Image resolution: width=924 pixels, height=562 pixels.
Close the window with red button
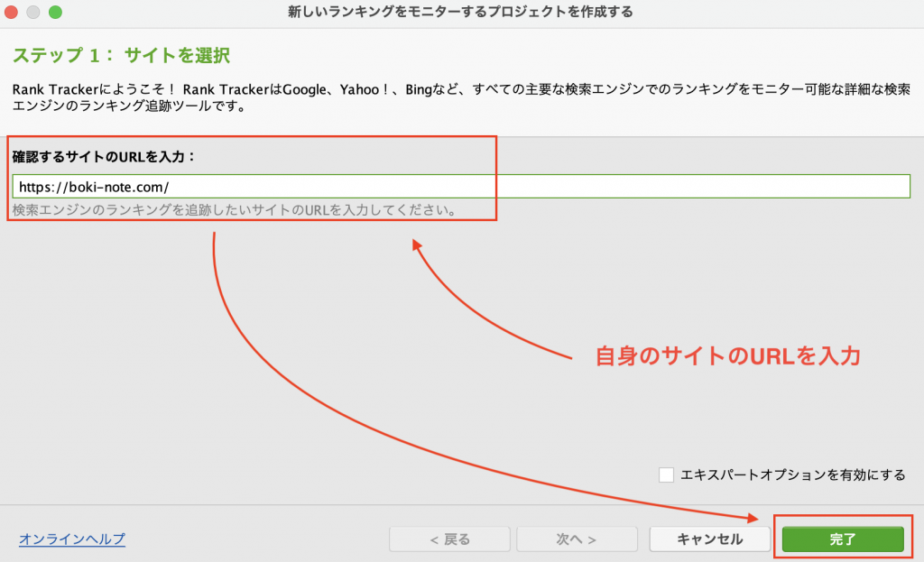click(11, 12)
